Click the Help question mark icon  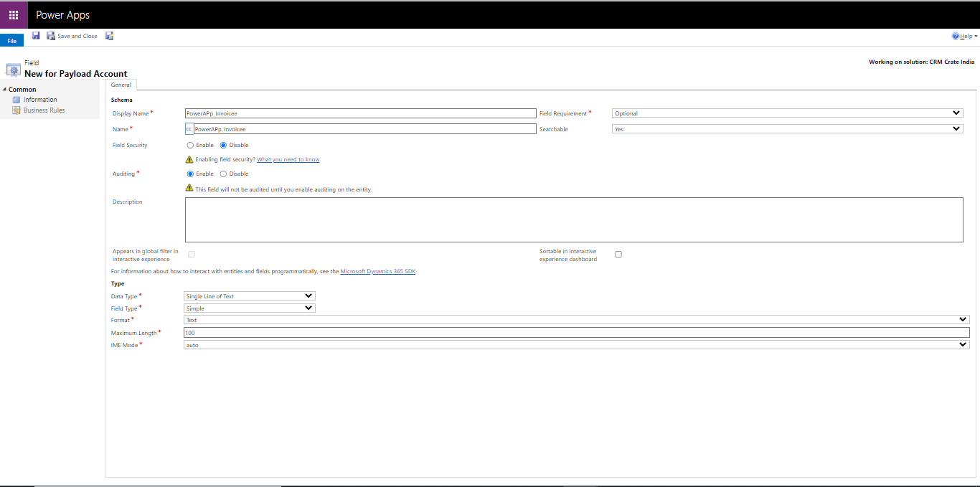click(956, 35)
